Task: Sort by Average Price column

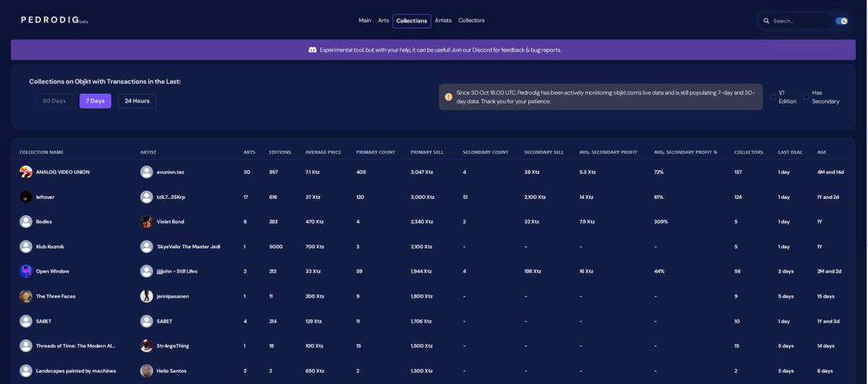Action: click(x=323, y=152)
